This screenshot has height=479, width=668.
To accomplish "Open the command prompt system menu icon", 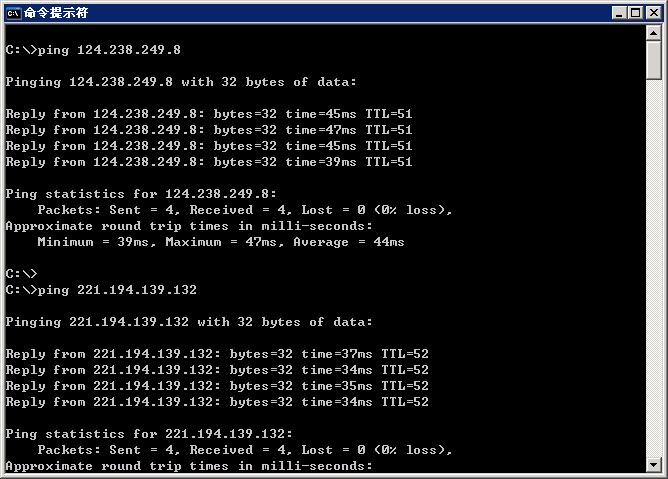I will [x=13, y=13].
